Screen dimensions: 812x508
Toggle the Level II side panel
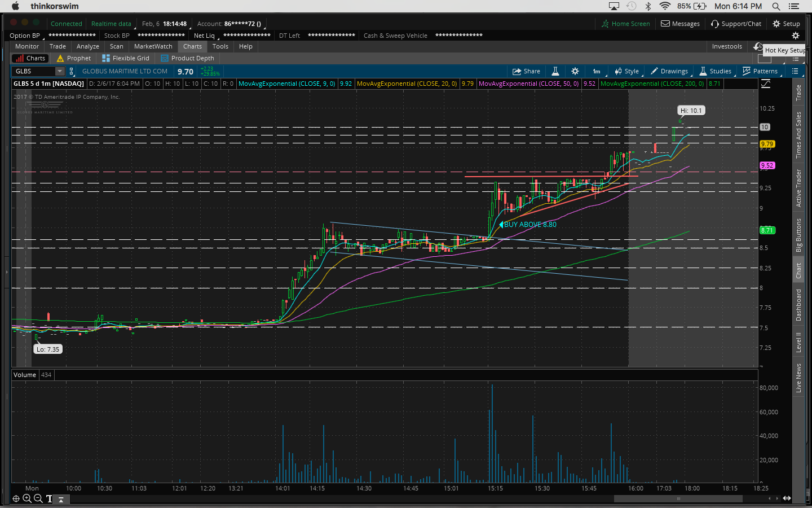[x=798, y=342]
